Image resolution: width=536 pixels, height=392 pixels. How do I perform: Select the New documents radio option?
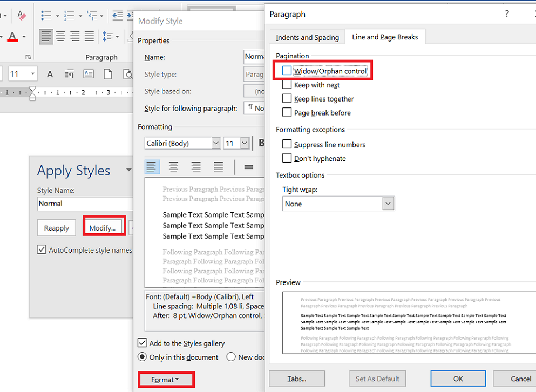point(231,357)
